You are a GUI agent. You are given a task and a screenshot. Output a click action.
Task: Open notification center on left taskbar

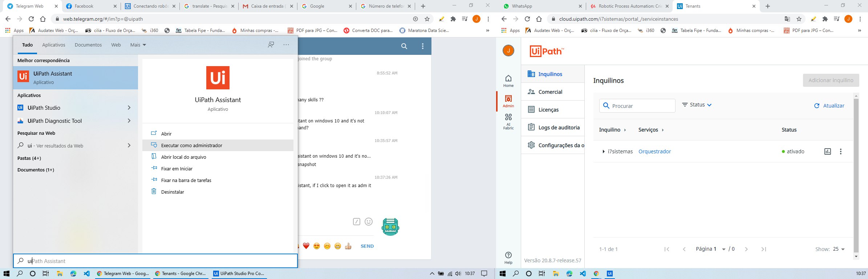(484, 274)
